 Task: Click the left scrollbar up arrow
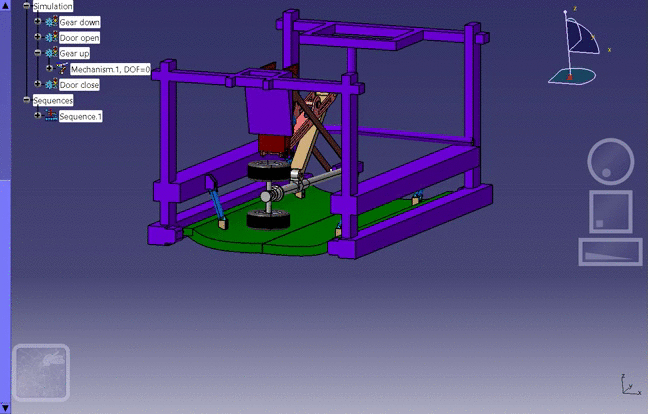[5, 5]
